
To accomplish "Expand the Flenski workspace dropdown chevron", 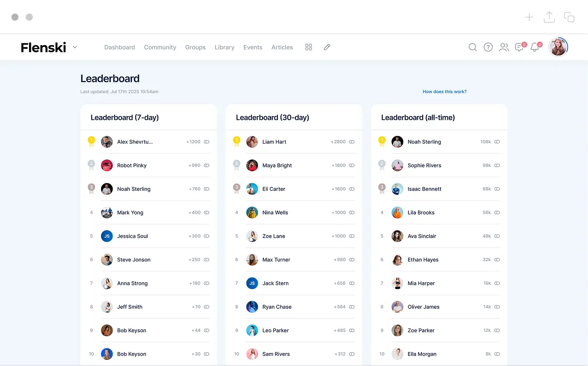I will coord(75,47).
